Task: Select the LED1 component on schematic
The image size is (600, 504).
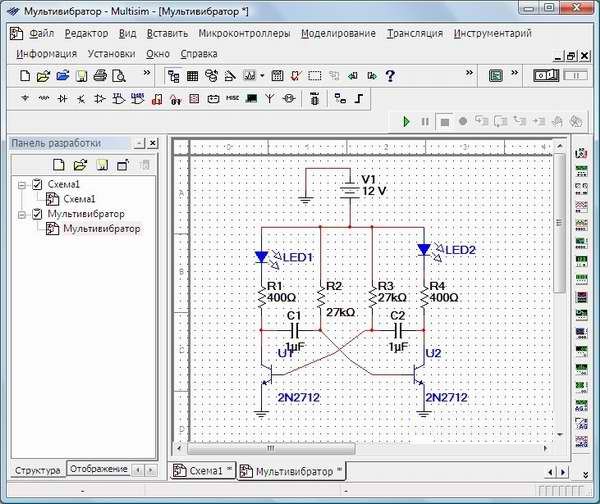Action: pyautogui.click(x=262, y=257)
